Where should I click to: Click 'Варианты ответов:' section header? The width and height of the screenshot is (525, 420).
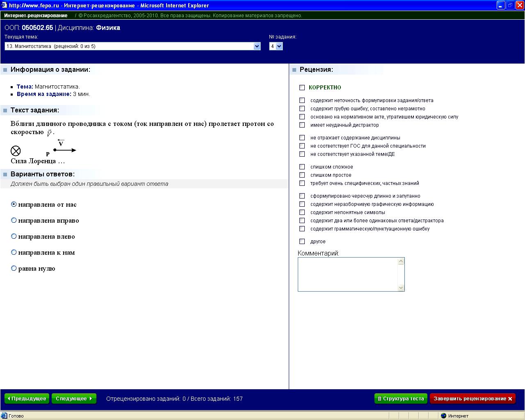(x=43, y=174)
